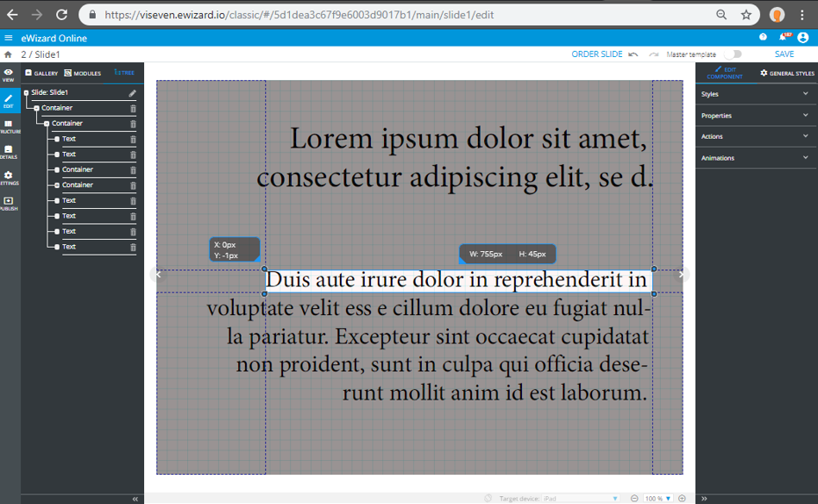Toggle the Master template switch

point(732,54)
